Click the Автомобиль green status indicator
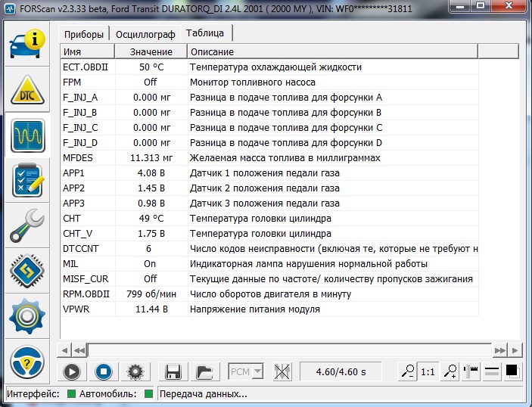The width and height of the screenshot is (532, 407). tap(148, 394)
